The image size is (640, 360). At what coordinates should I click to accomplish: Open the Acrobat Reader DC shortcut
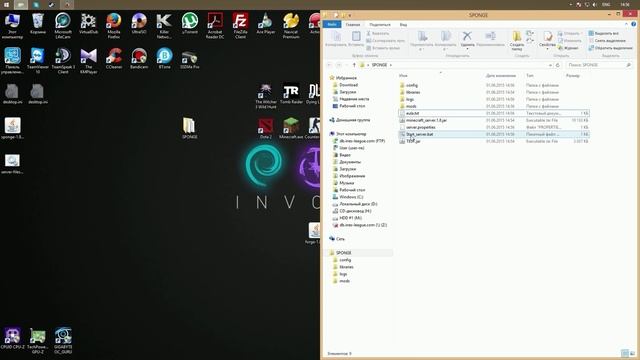tap(215, 25)
